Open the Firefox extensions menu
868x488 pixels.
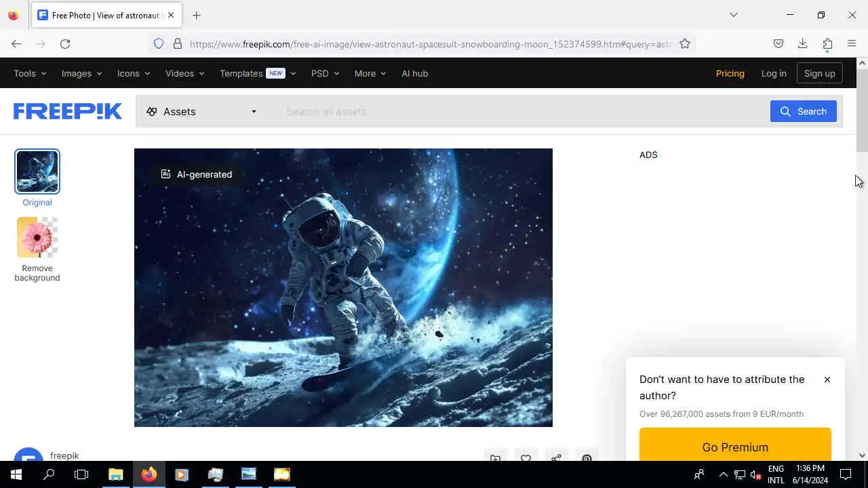[827, 43]
